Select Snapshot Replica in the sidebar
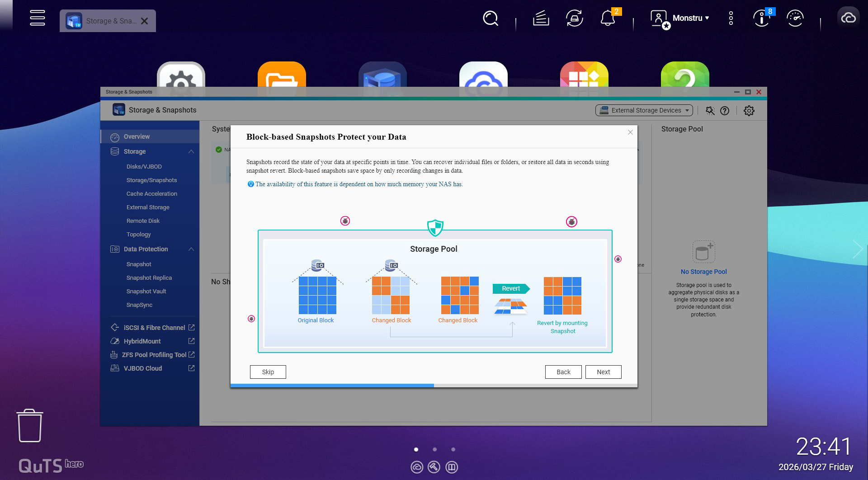Image resolution: width=868 pixels, height=480 pixels. [149, 278]
